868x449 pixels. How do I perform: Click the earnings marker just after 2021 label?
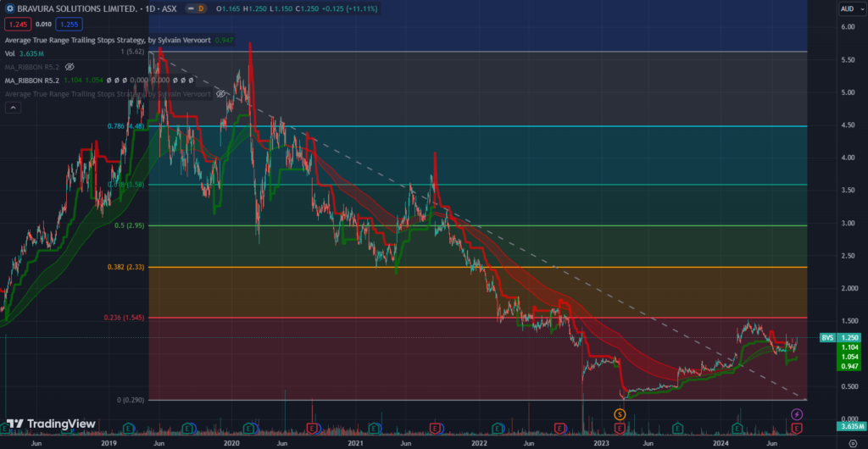pyautogui.click(x=376, y=428)
